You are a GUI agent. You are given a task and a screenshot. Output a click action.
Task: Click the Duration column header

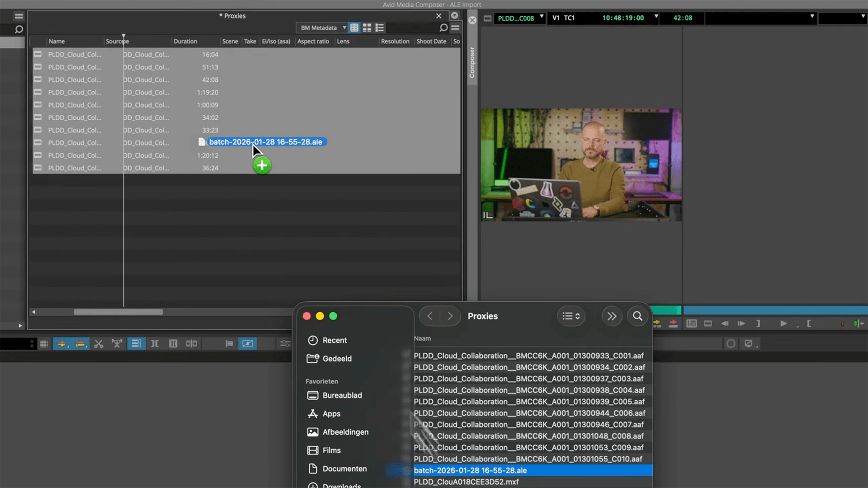click(x=185, y=41)
